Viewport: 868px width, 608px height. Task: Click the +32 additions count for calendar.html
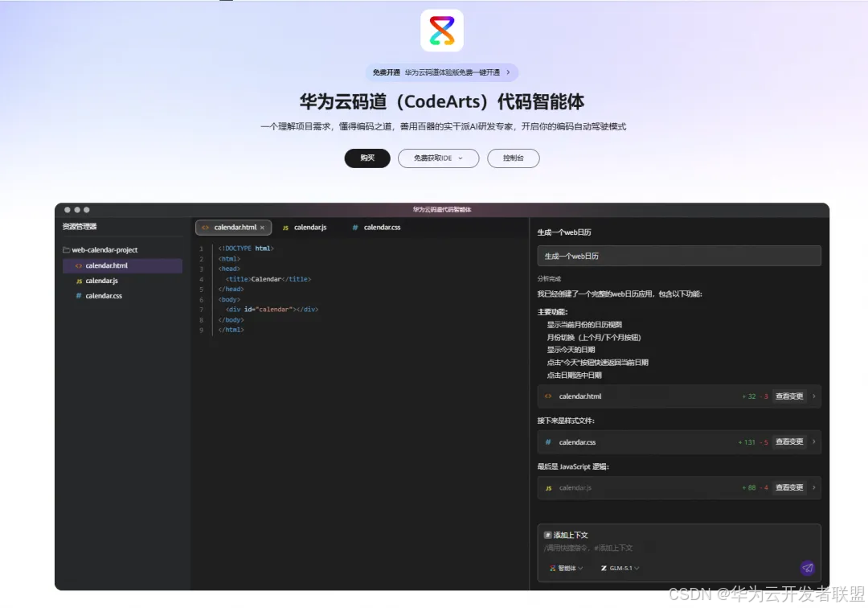(749, 396)
